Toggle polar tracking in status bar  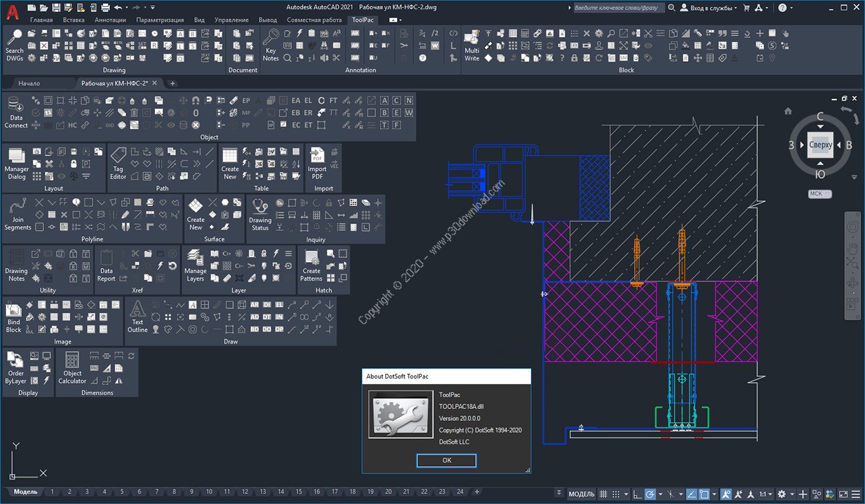click(651, 494)
